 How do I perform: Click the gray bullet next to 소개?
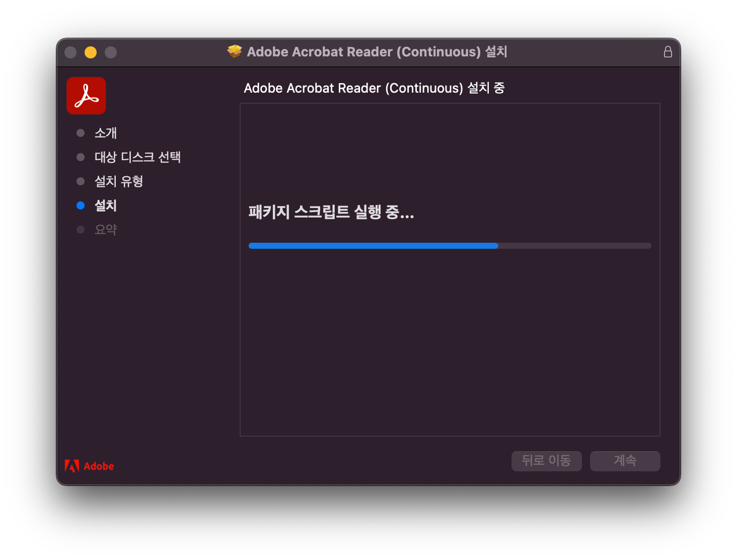pos(81,132)
